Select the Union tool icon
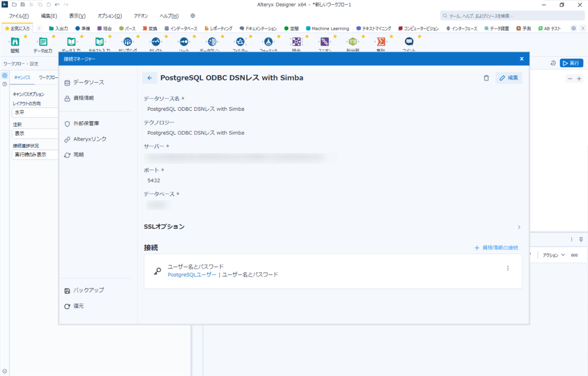The height and width of the screenshot is (376, 588). pyautogui.click(x=325, y=42)
